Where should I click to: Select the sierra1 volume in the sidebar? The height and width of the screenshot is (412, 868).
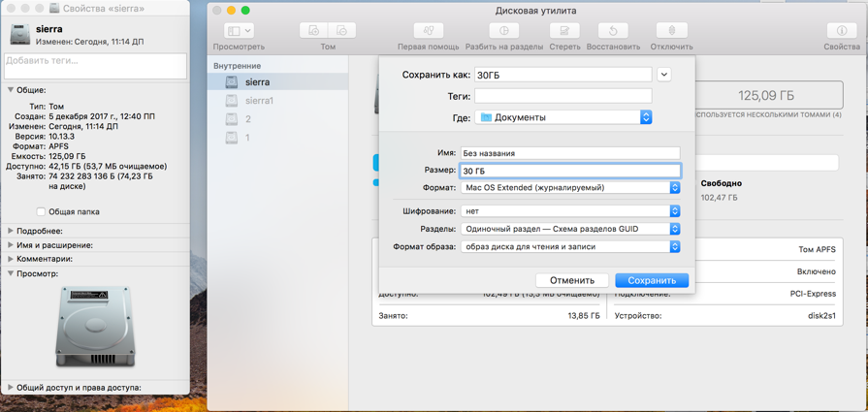click(x=277, y=101)
